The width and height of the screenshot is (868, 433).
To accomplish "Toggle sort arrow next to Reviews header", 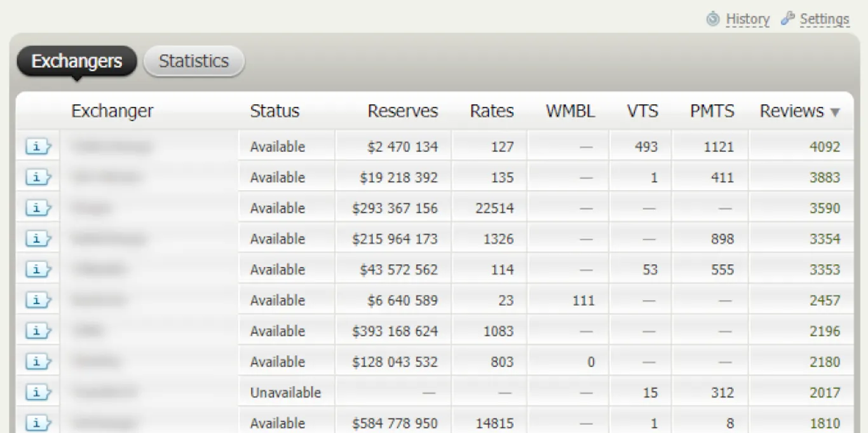I will [835, 113].
